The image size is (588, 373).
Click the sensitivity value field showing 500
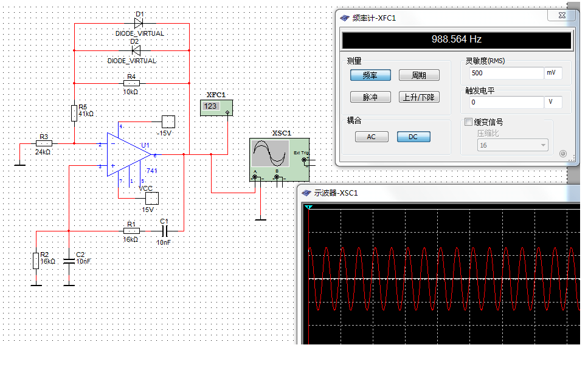tap(507, 73)
